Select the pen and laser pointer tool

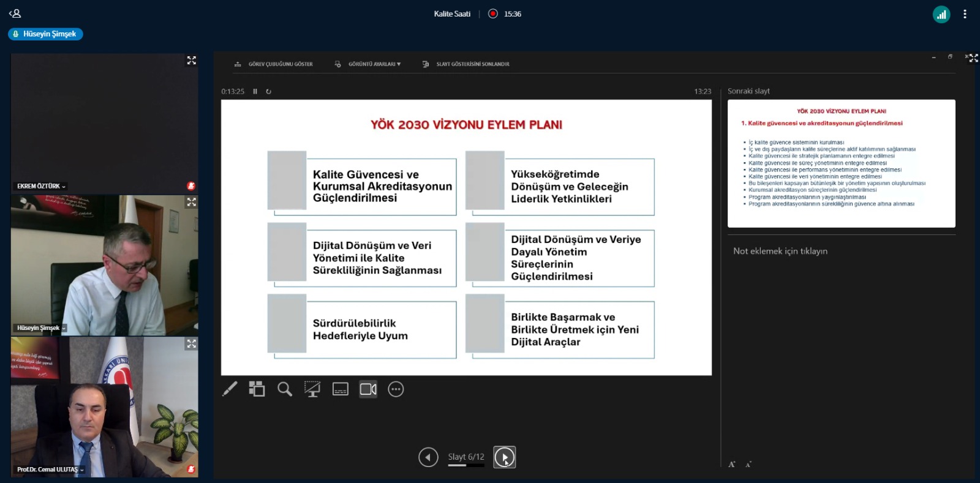click(x=230, y=389)
